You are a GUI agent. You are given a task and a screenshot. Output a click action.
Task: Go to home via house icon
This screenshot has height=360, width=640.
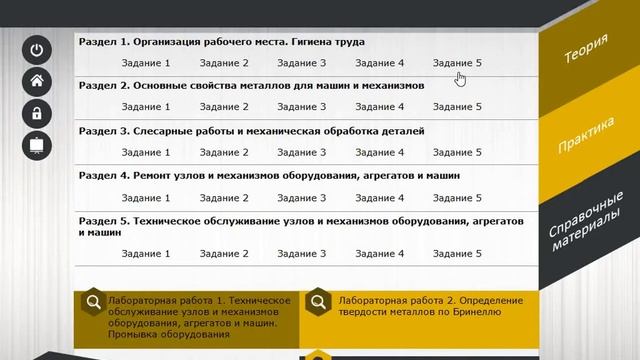pyautogui.click(x=37, y=82)
